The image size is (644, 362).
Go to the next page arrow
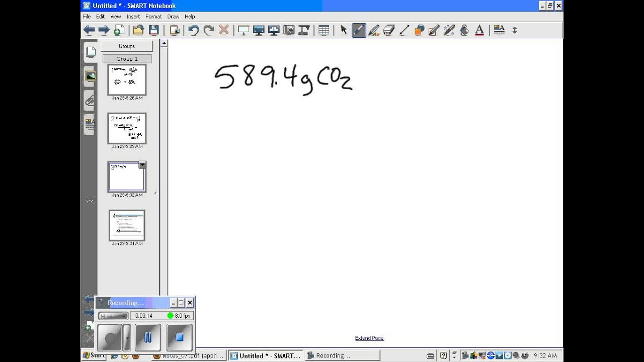click(104, 30)
